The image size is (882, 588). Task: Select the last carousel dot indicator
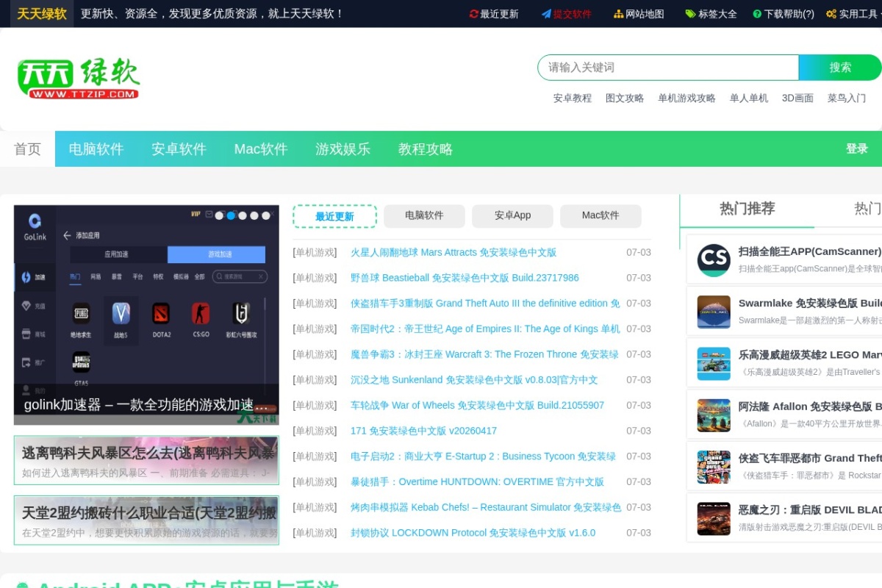(266, 215)
